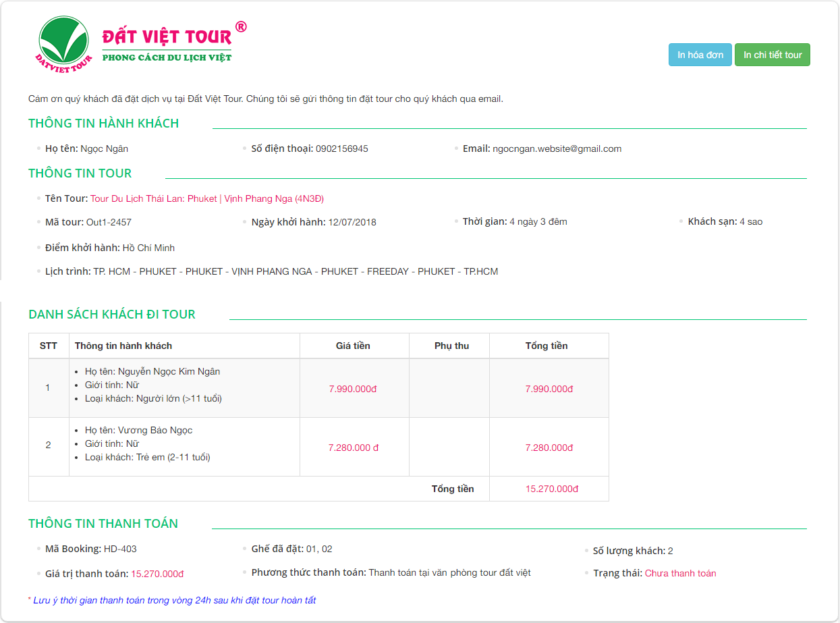The image size is (840, 623).
Task: Open the Phuket | Vịnh Phang Nga tour link
Action: pyautogui.click(x=207, y=198)
